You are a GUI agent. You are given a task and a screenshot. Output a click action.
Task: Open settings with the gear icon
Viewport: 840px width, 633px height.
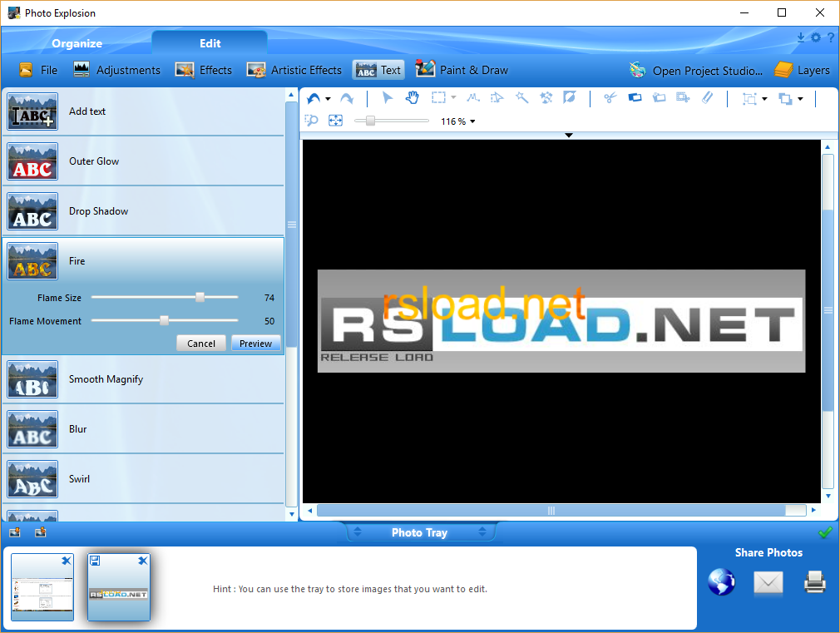coord(815,37)
